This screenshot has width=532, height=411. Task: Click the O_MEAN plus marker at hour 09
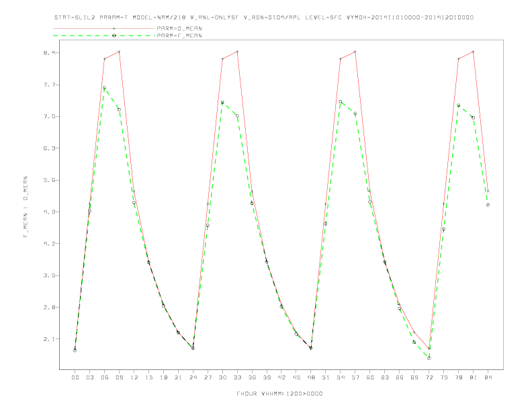point(119,52)
